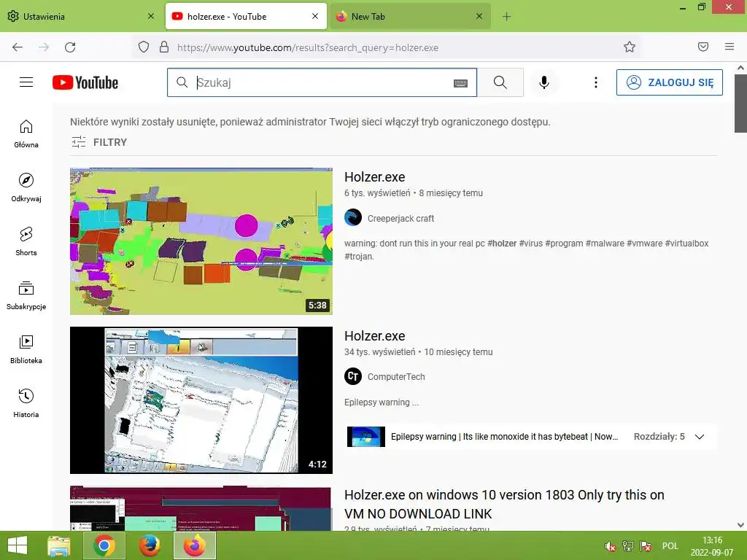Open the Odkrywaj explore sidebar item
Viewport: 747px width, 560px height.
(x=26, y=187)
